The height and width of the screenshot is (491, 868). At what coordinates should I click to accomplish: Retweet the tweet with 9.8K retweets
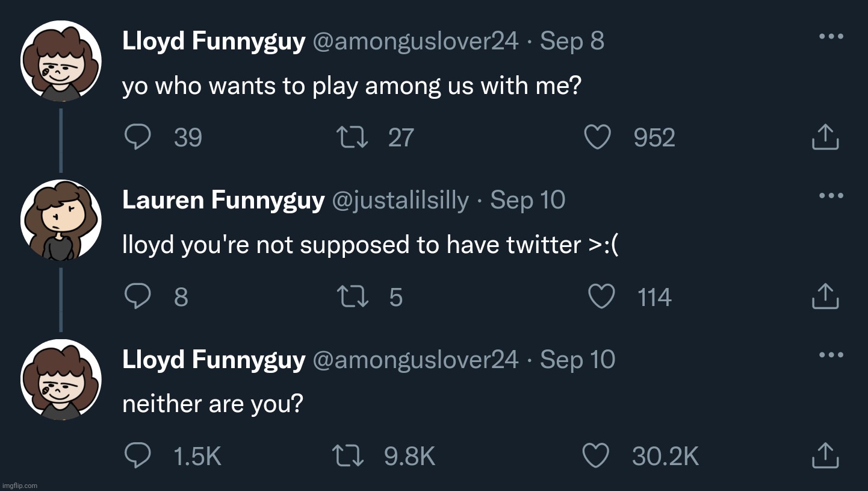(x=349, y=455)
